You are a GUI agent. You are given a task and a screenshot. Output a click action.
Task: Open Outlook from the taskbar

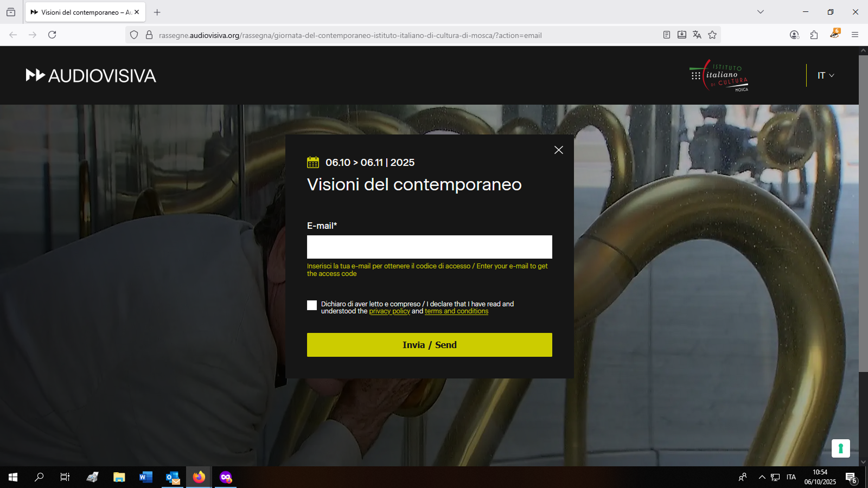point(173,477)
